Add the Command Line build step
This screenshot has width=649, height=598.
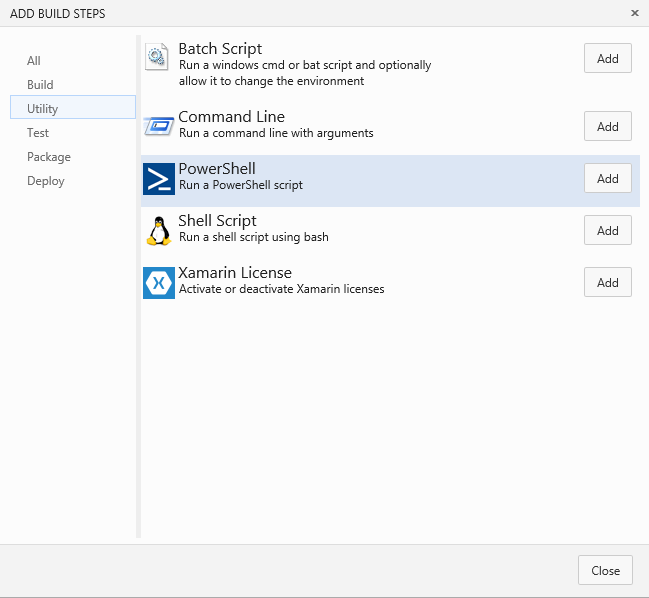[608, 126]
